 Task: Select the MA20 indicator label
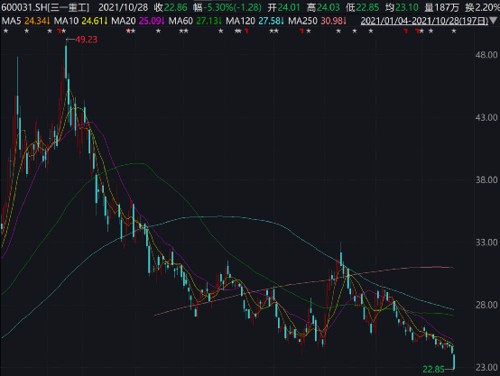click(124, 21)
